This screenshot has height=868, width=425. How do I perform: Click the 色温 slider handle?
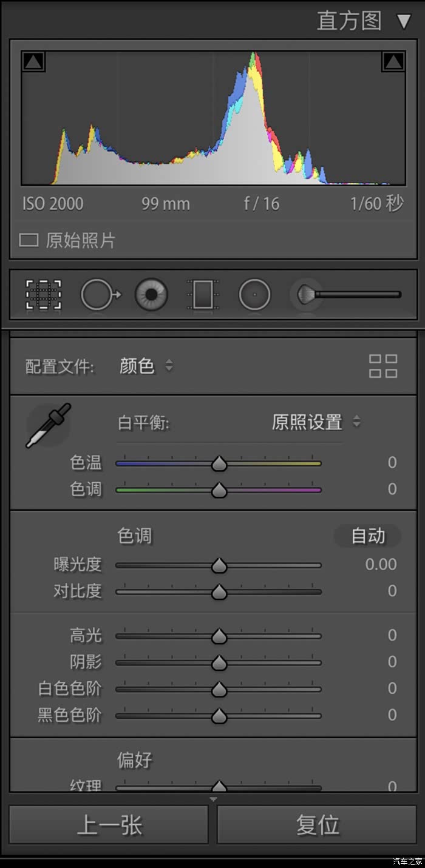click(219, 464)
